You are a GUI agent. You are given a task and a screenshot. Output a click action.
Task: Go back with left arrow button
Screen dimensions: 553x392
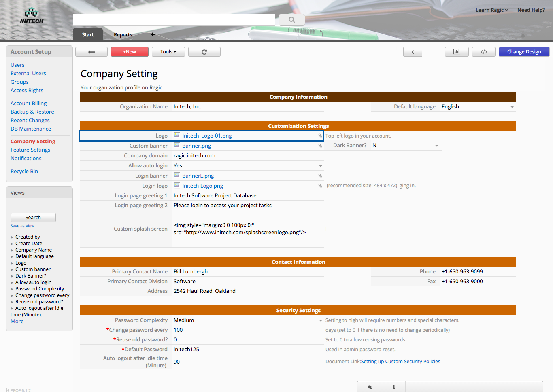[x=91, y=52]
